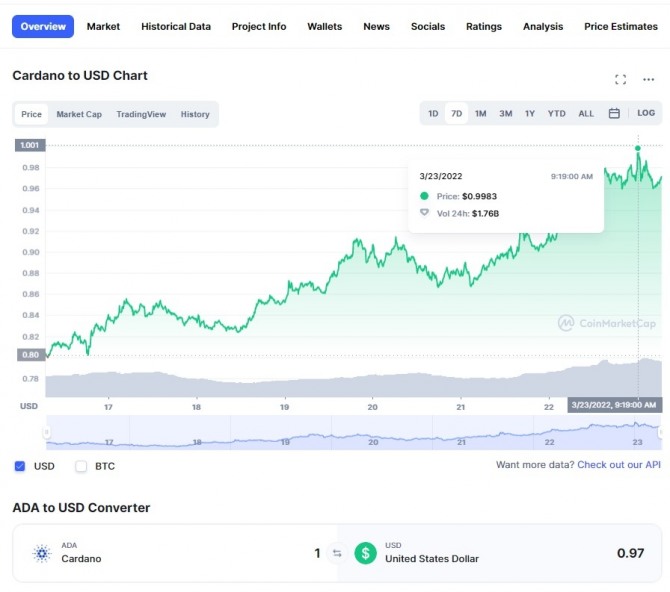The width and height of the screenshot is (670, 592).
Task: Follow the 'Check out our API' link
Action: 618,465
